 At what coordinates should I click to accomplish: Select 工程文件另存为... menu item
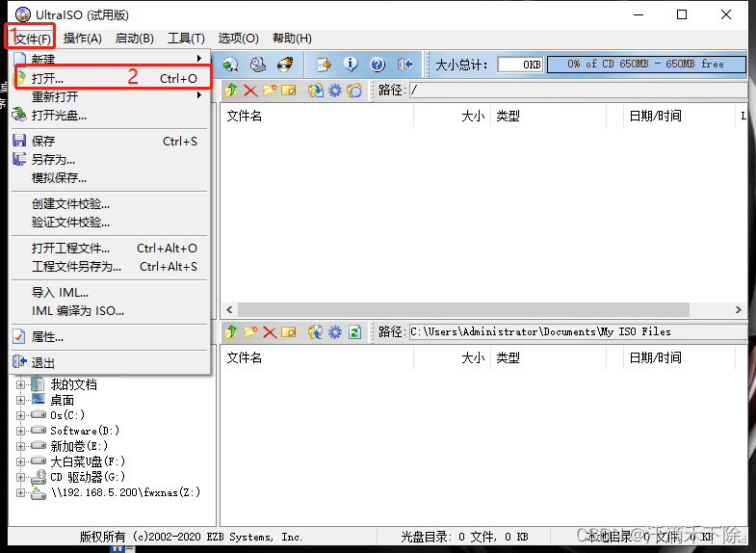click(110, 266)
